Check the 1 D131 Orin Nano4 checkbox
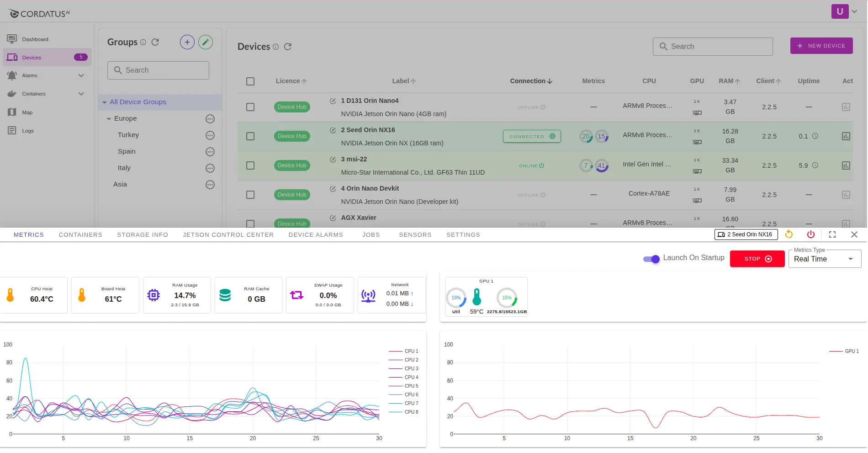The height and width of the screenshot is (453, 868). (250, 107)
